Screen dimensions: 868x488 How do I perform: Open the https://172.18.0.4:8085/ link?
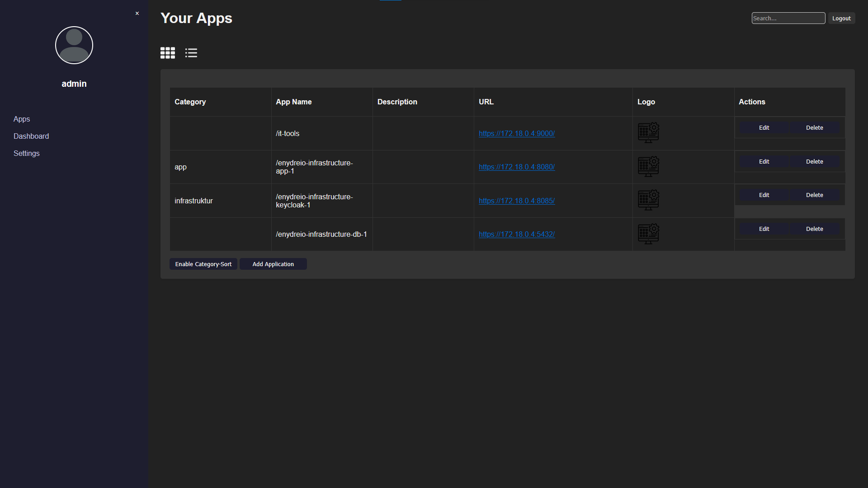(517, 201)
